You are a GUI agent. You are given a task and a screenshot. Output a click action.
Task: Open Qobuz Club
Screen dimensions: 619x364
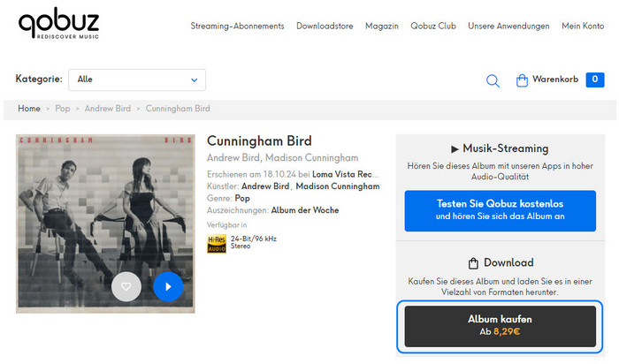click(x=433, y=26)
